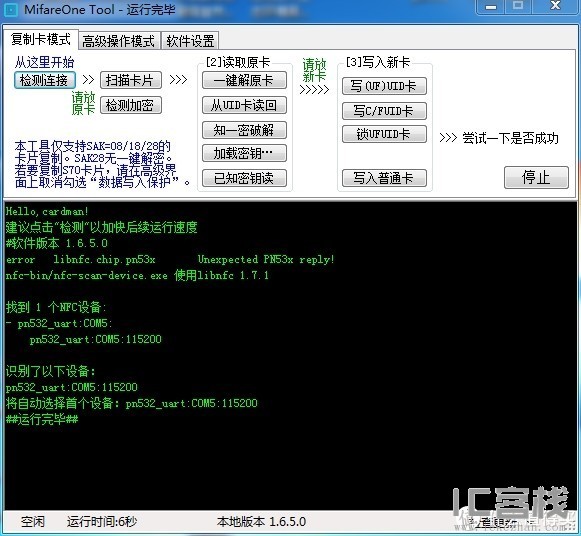Click the 本地版本 1.6.5.0 status label

(x=262, y=522)
